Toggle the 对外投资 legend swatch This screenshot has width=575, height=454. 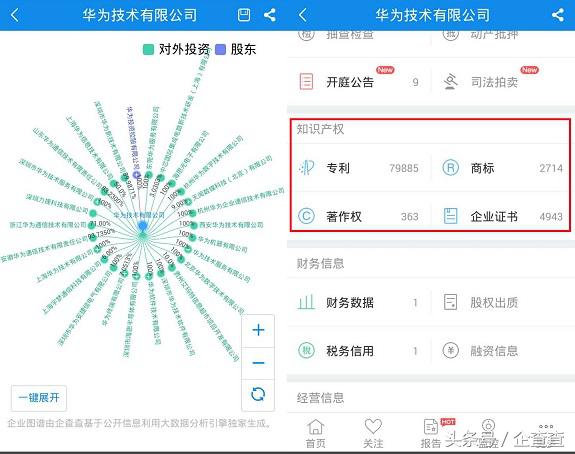(148, 50)
